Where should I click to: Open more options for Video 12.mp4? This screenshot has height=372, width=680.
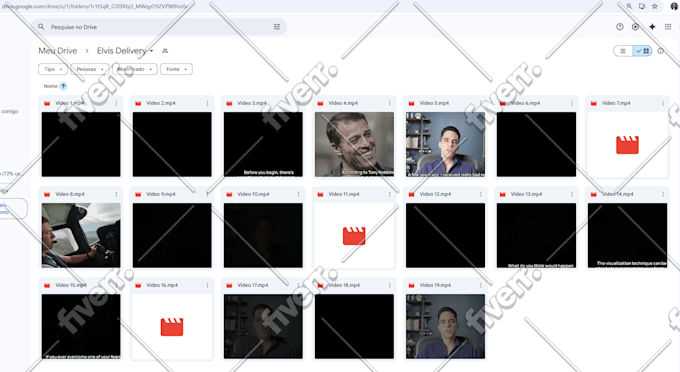[481, 194]
